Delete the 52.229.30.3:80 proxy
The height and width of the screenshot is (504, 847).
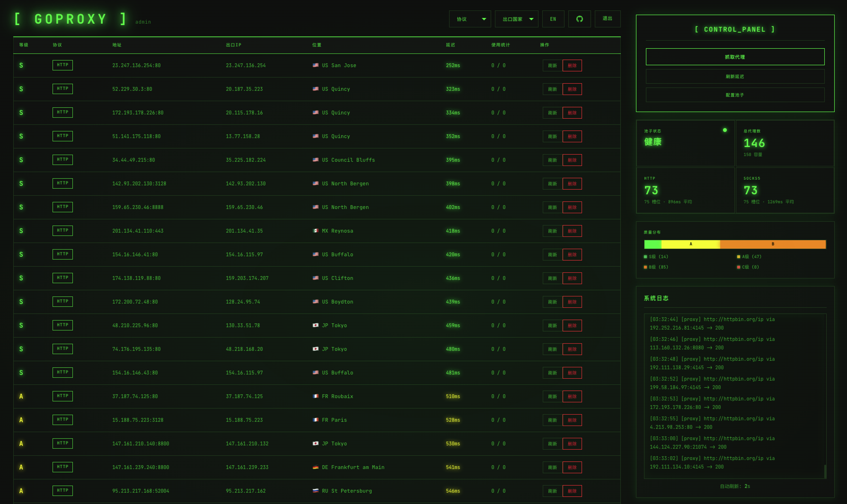(x=572, y=89)
